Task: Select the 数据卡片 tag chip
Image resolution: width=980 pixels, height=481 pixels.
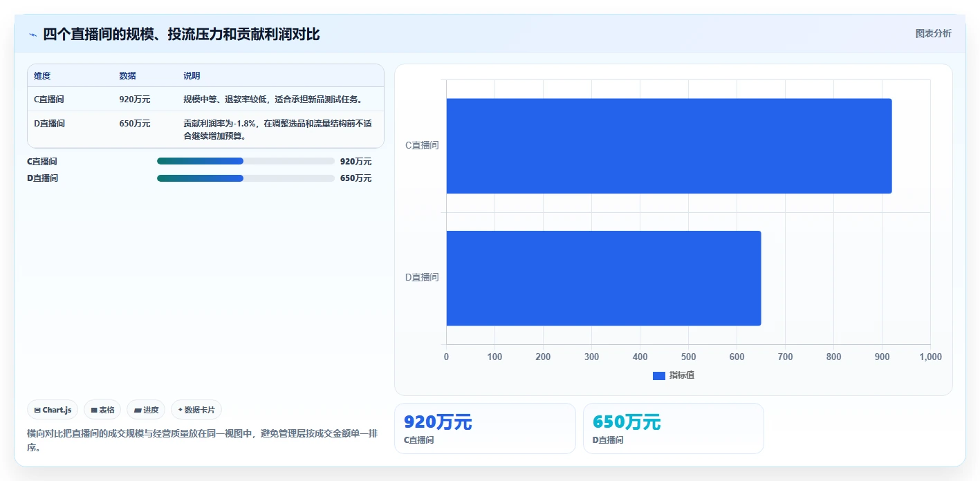Action: (196, 410)
